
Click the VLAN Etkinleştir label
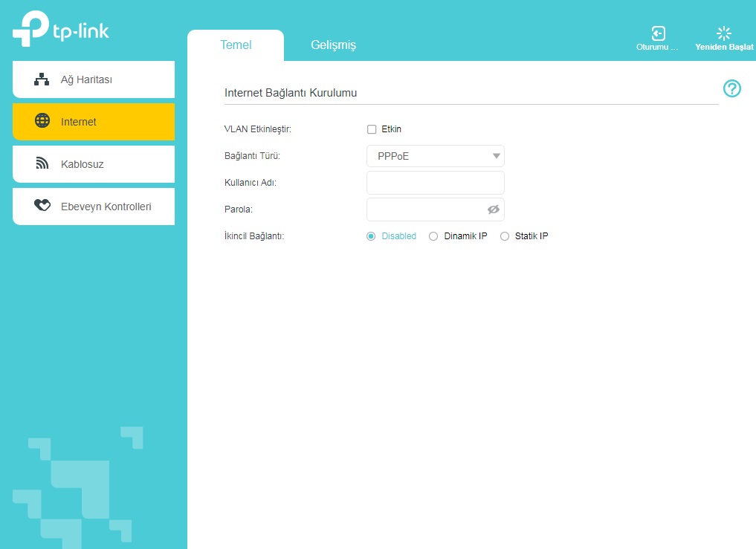click(x=258, y=129)
